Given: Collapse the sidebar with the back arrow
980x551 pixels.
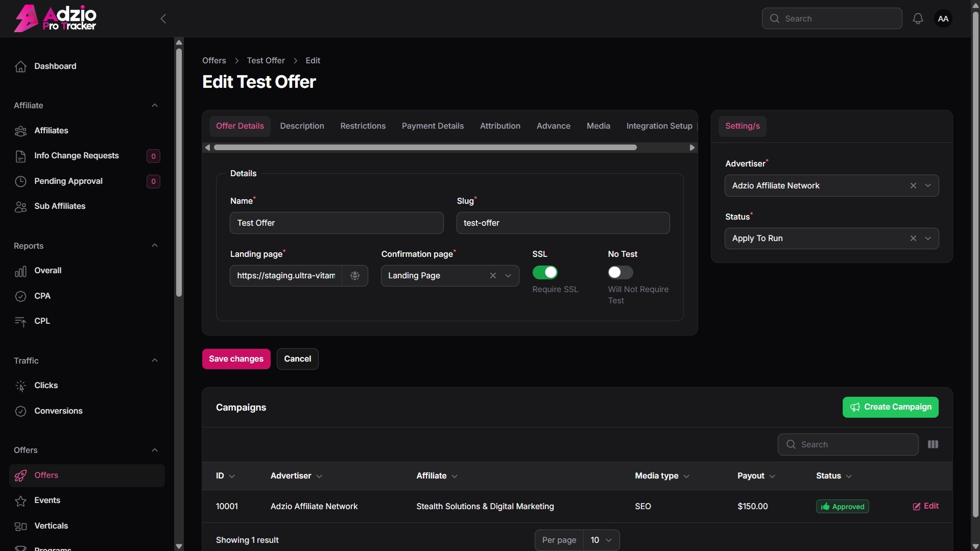Looking at the screenshot, I should click(x=163, y=19).
